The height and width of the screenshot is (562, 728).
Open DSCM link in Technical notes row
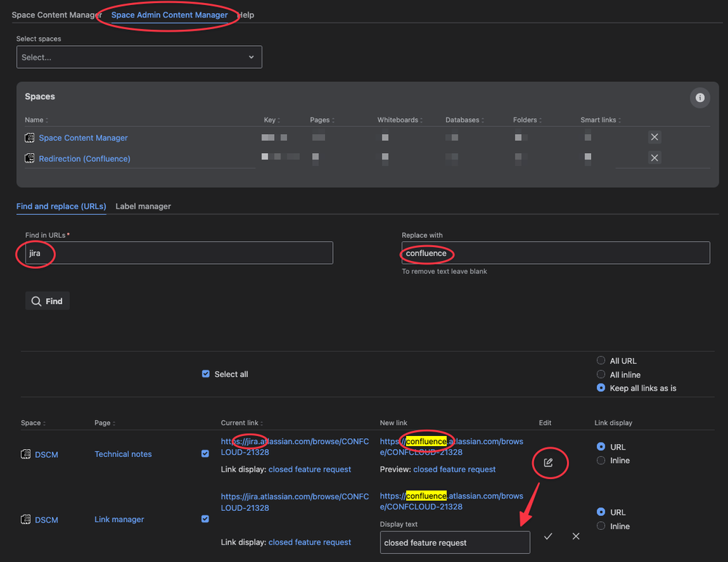(x=47, y=455)
